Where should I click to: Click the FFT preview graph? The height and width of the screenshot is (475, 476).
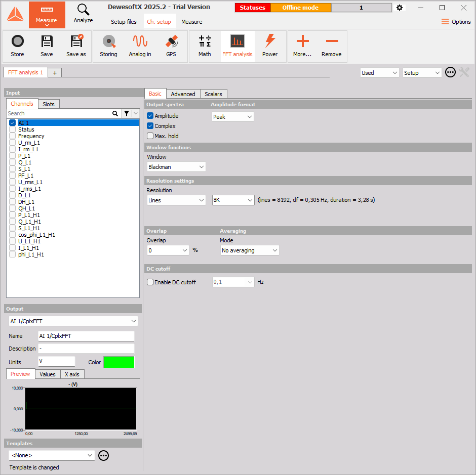click(x=81, y=409)
